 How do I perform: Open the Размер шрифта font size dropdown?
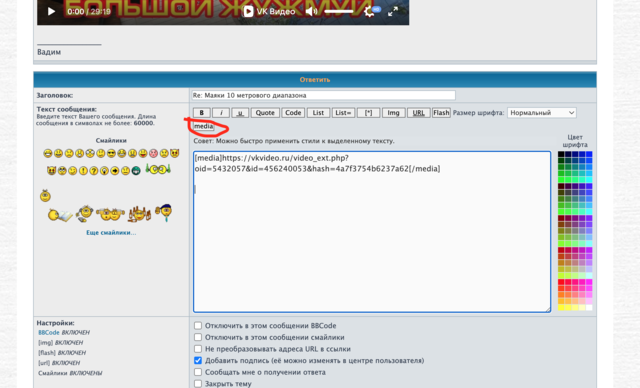pyautogui.click(x=542, y=113)
